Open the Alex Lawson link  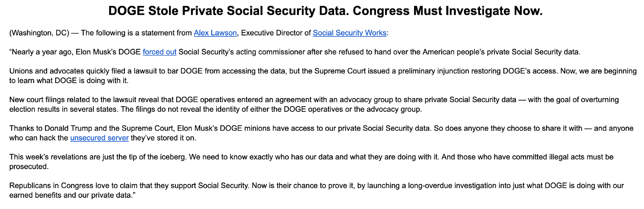click(x=215, y=33)
